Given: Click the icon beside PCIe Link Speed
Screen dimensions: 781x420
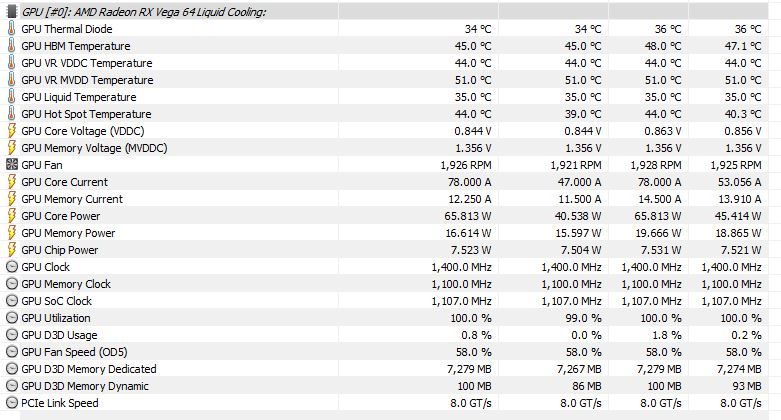Looking at the screenshot, I should pos(12,403).
